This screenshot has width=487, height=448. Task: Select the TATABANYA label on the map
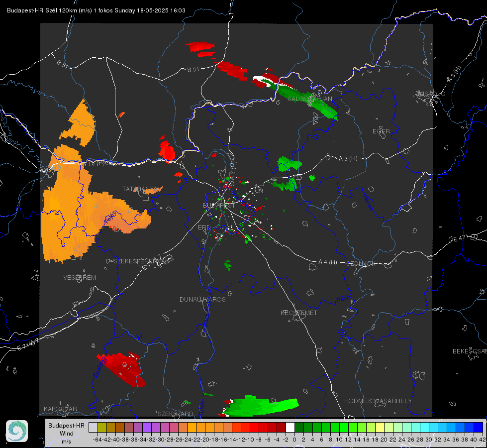[x=140, y=189]
